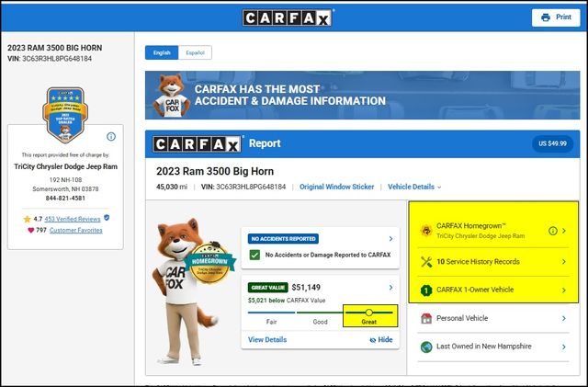Switch report language to Español
Screen dimensions: 588x387
[x=195, y=52]
